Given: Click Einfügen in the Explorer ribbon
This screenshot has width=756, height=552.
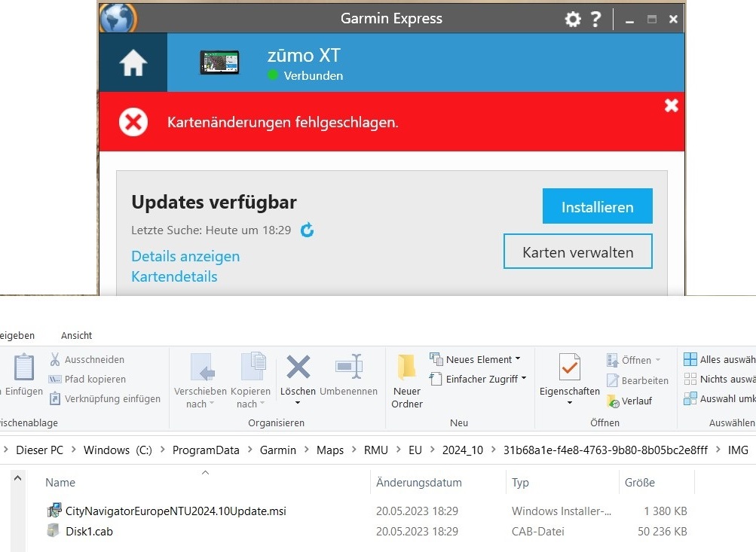Looking at the screenshot, I should click(x=23, y=375).
